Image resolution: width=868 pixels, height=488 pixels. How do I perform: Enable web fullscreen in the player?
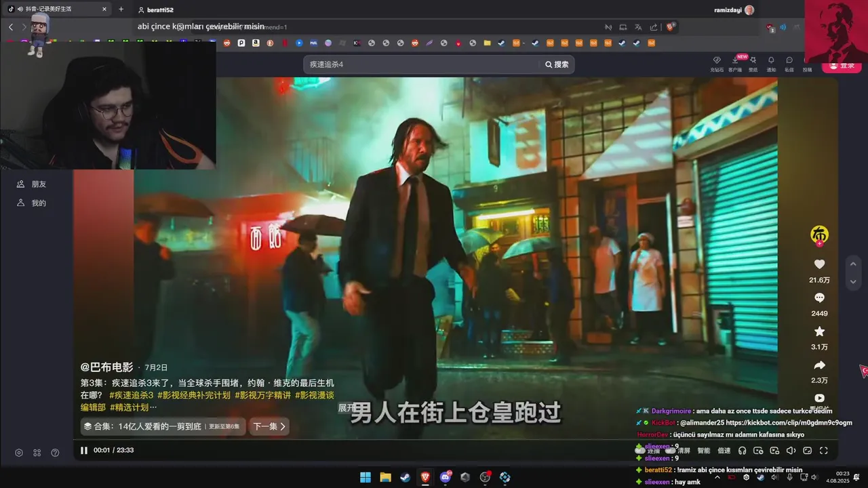808,451
